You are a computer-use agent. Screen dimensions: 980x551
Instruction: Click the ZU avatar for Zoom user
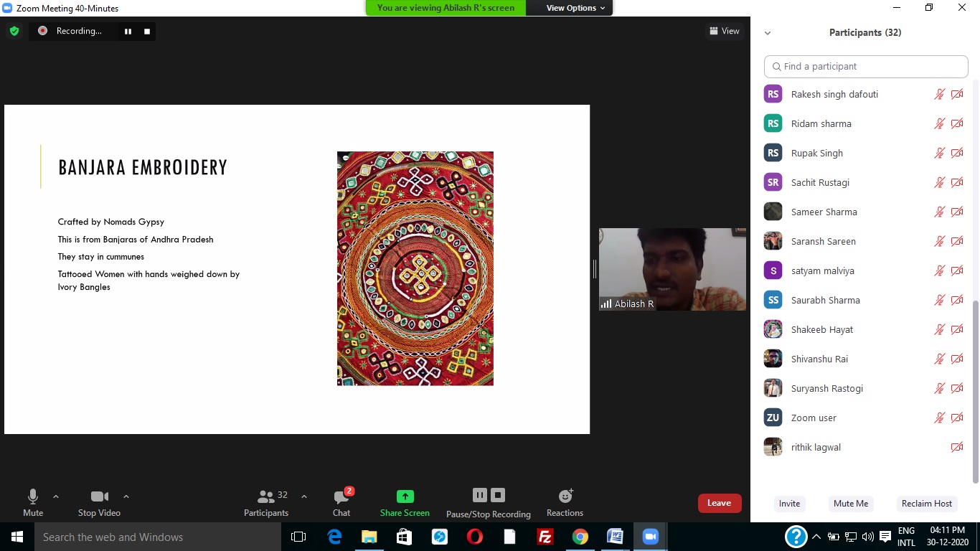[x=773, y=418]
